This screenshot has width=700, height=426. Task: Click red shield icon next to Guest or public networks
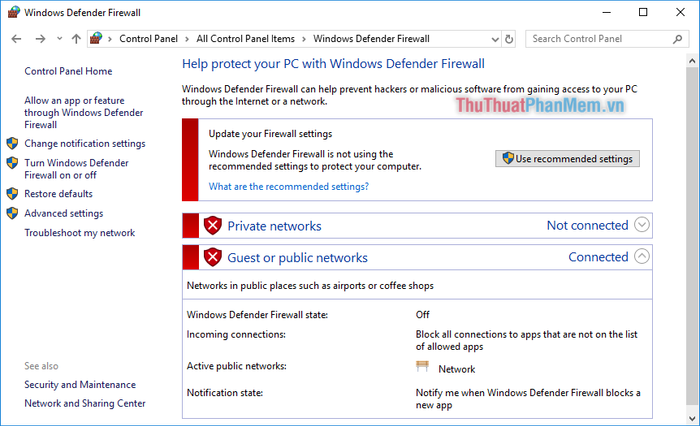[x=212, y=257]
